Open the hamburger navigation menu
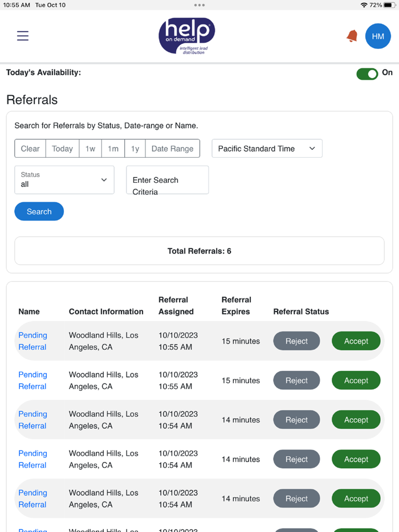399x532 pixels. click(22, 35)
